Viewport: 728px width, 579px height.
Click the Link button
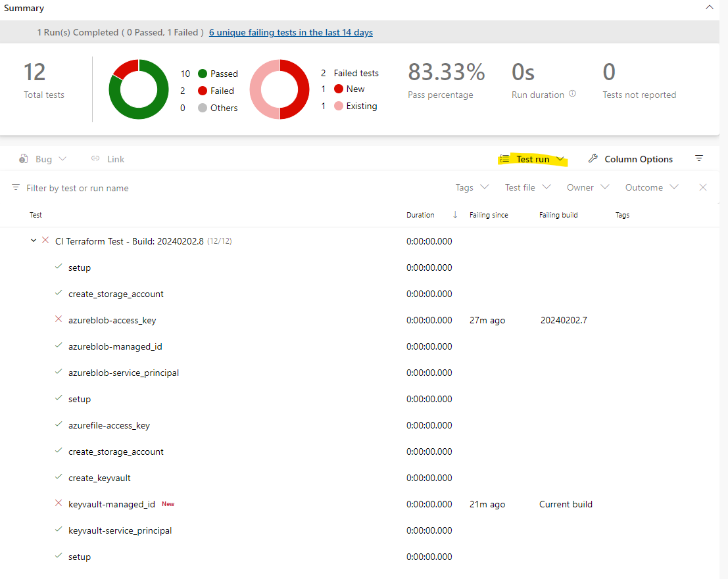tap(108, 159)
